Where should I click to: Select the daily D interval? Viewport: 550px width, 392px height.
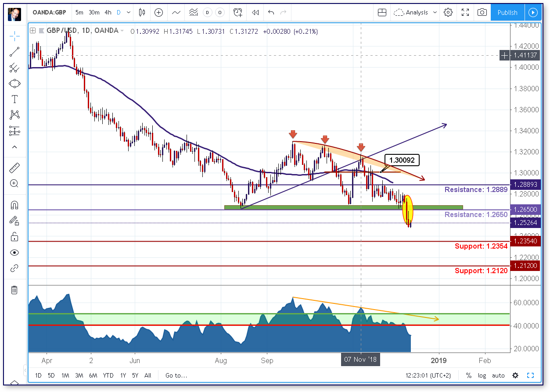119,12
